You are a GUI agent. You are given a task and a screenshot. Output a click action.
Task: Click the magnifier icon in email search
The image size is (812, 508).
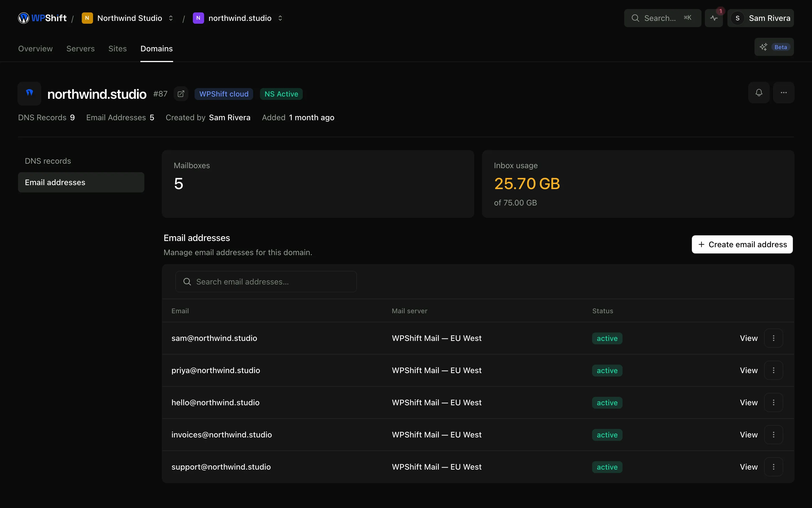click(x=187, y=282)
